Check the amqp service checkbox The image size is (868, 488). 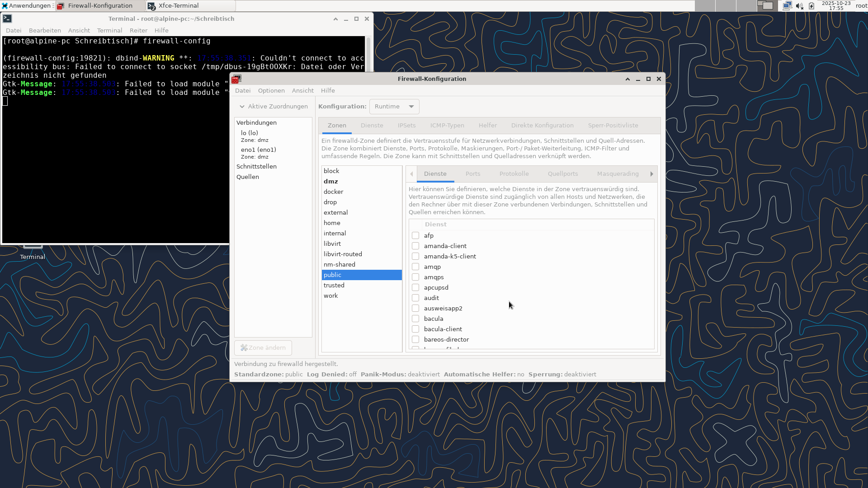415,267
